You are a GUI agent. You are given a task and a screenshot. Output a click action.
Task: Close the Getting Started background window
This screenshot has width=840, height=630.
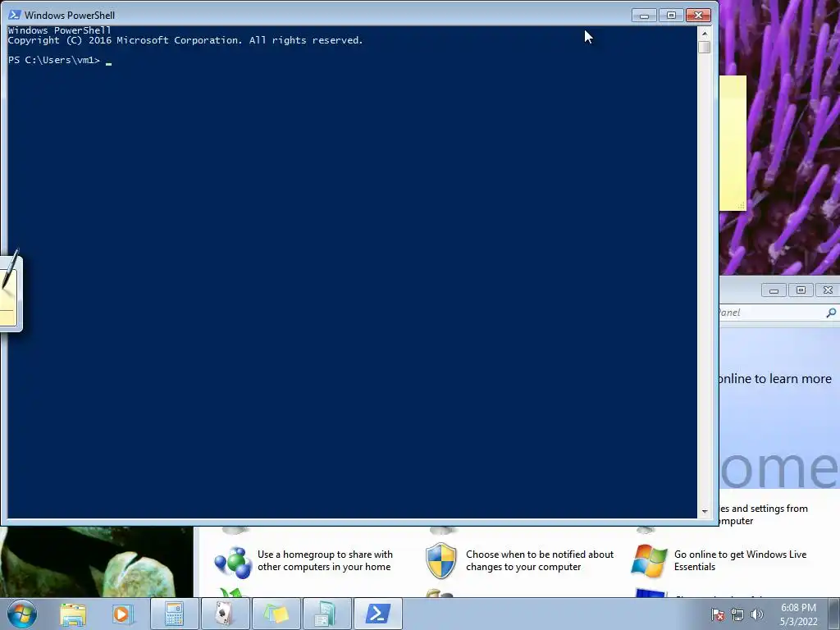pyautogui.click(x=828, y=290)
